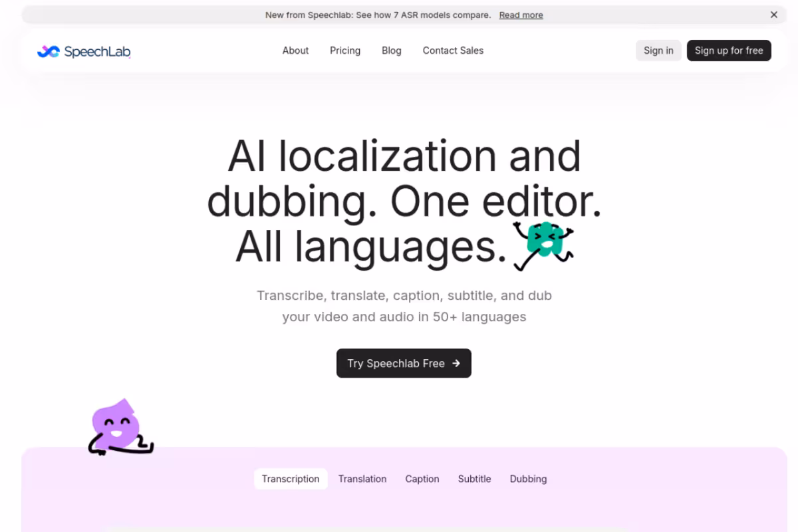Screen dimensions: 798x532
Task: Switch to the Caption tab
Action: pos(422,479)
